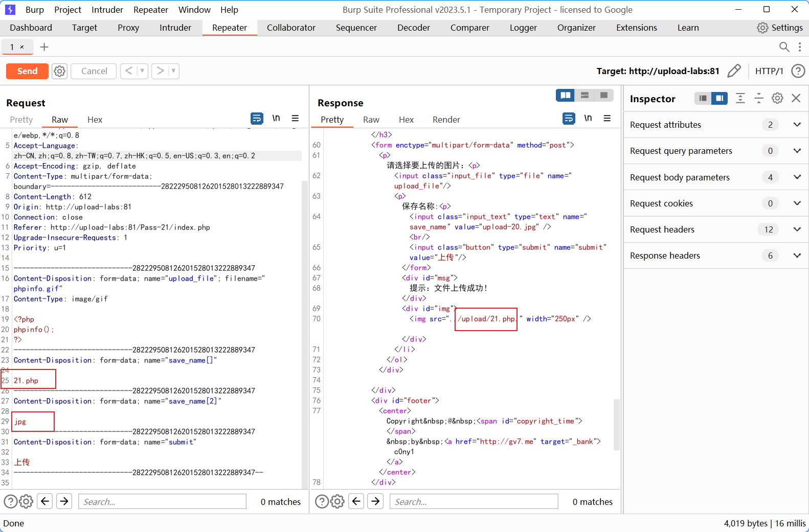Viewport: 809px width, 532px height.
Task: Go to previous request history arrow
Action: pos(129,71)
